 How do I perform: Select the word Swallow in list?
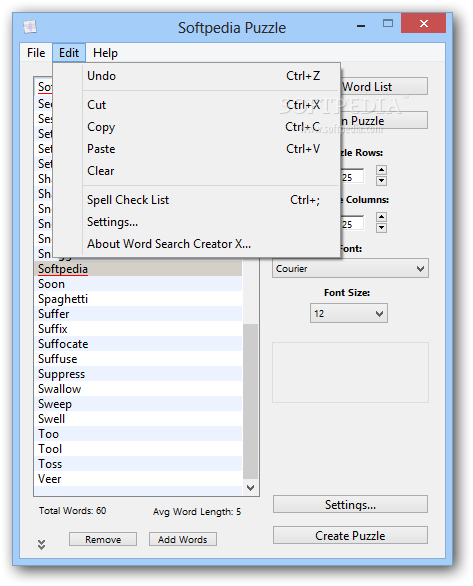(x=138, y=389)
